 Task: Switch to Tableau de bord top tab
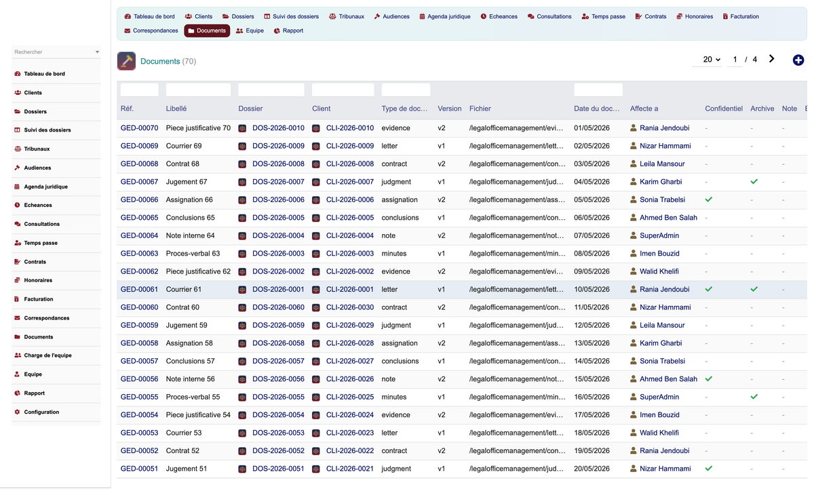[150, 16]
